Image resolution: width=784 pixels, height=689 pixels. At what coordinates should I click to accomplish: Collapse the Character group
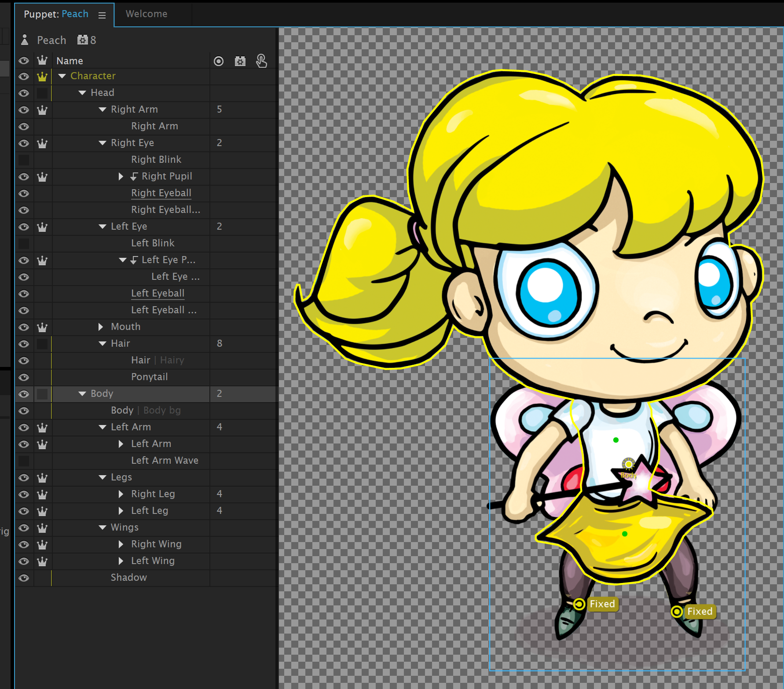coord(62,76)
